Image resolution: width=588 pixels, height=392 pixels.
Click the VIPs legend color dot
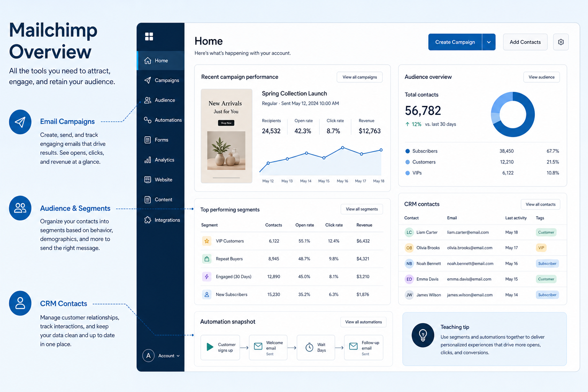408,173
